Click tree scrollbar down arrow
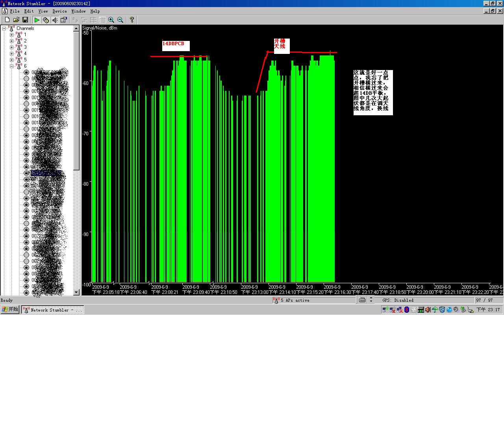 [76, 292]
